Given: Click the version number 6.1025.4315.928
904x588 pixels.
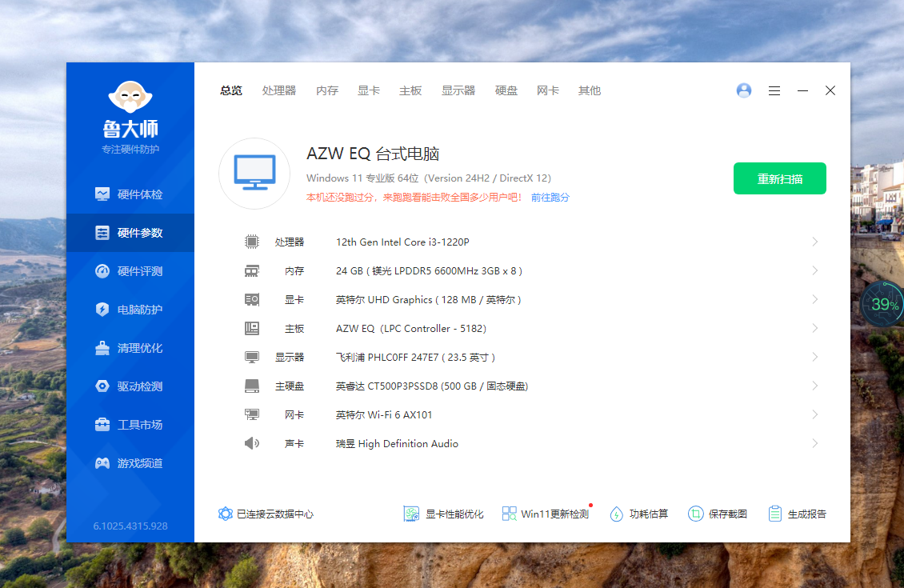Looking at the screenshot, I should pyautogui.click(x=130, y=526).
